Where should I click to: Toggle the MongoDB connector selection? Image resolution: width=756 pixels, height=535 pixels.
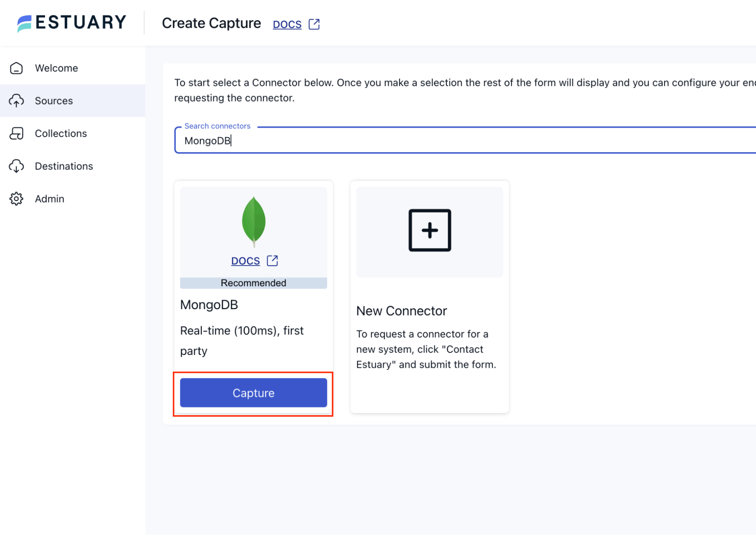tap(253, 393)
